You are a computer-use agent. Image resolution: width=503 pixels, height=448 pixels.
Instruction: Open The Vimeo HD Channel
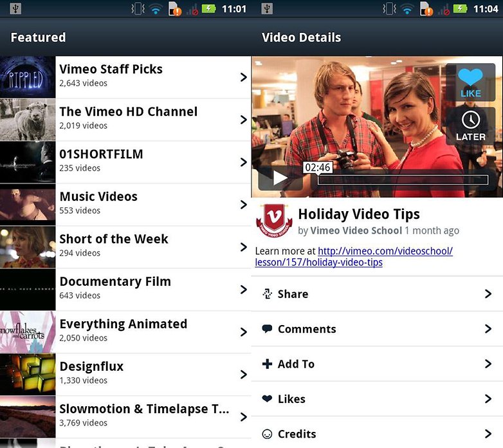point(125,119)
